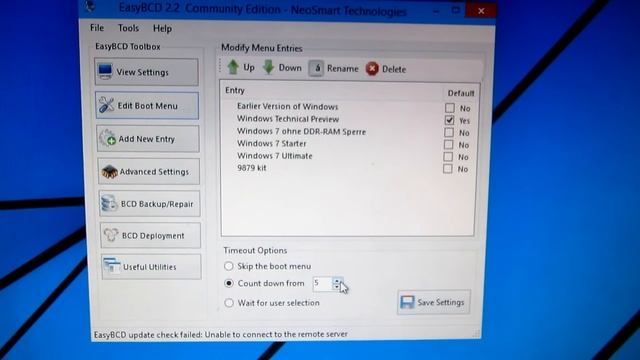Open the Tools menu
This screenshot has height=360, width=640.
coord(128,28)
